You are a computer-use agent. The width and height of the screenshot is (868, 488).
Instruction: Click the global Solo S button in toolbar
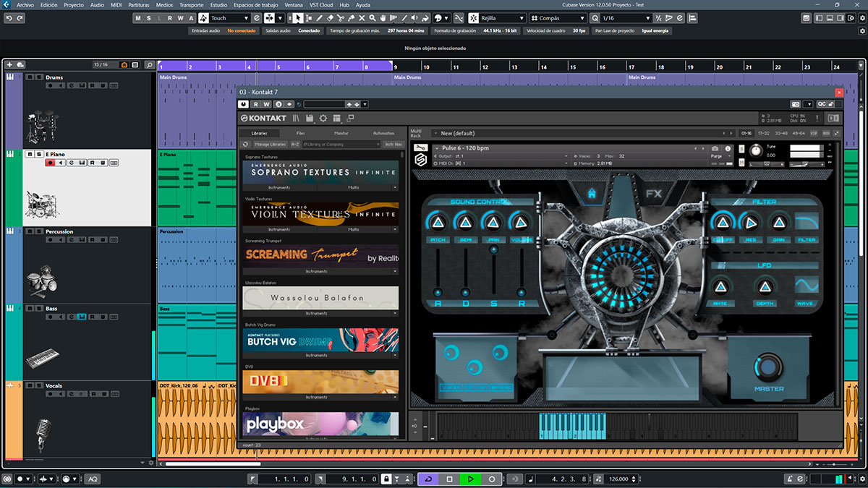pyautogui.click(x=149, y=17)
